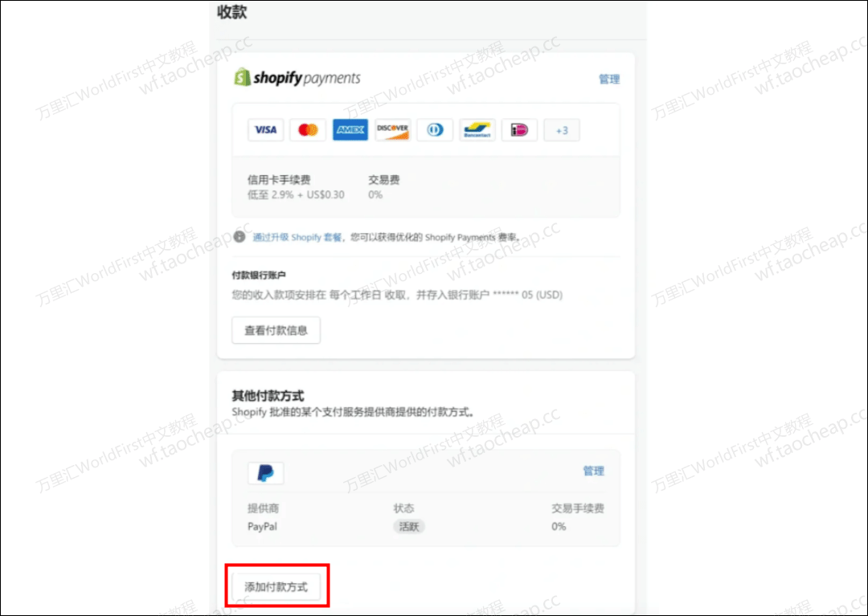The width and height of the screenshot is (868, 616).
Task: Follow the 通过升级 Shopify 套餐 link
Action: tap(297, 237)
